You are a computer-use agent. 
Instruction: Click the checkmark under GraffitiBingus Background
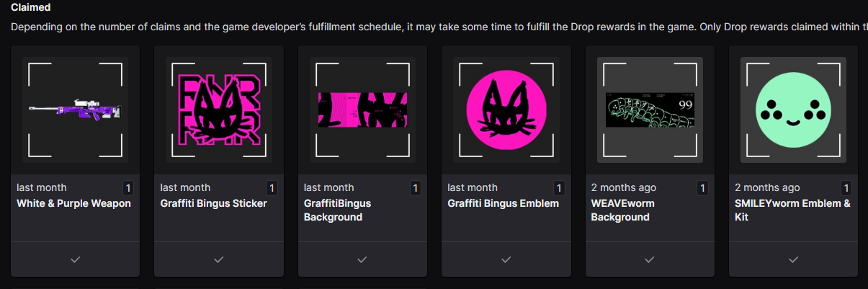(x=362, y=259)
